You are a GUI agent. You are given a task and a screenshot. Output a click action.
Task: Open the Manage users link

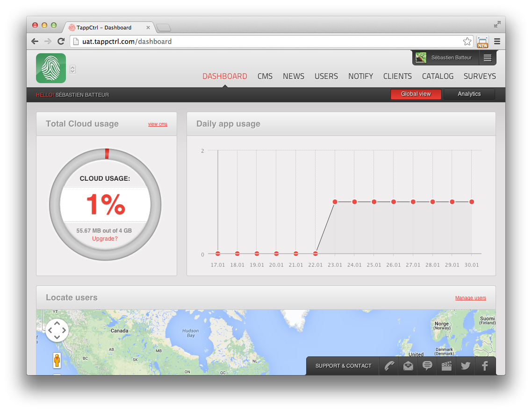tap(471, 298)
